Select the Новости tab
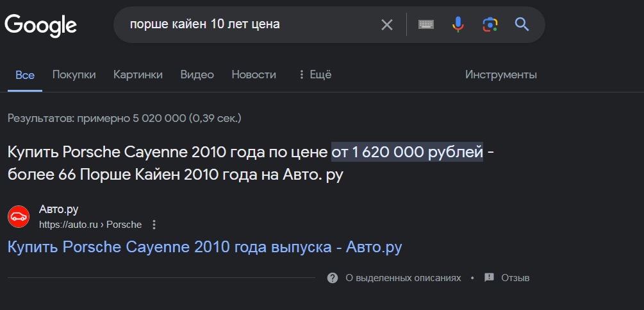This screenshot has width=644, height=310. (x=254, y=74)
